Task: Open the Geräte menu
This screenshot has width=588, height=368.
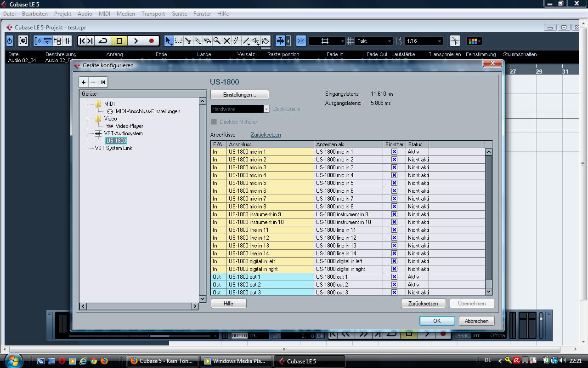Action: 179,14
